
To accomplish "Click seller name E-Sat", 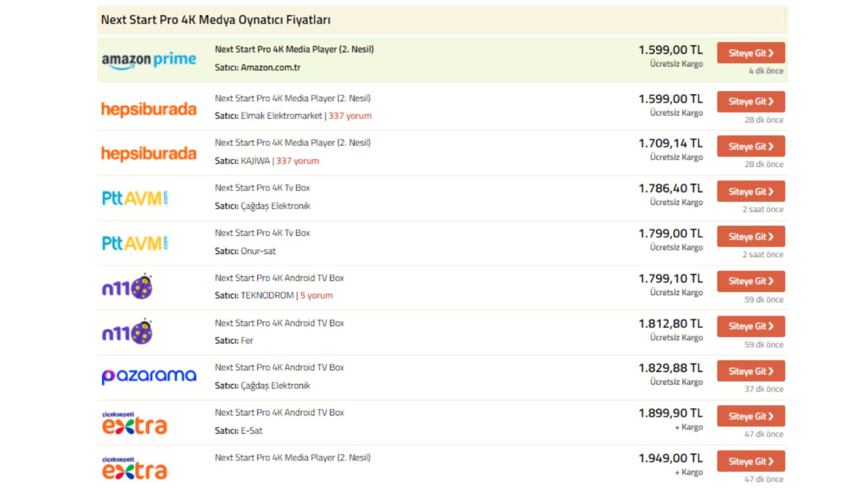I will click(x=251, y=431).
